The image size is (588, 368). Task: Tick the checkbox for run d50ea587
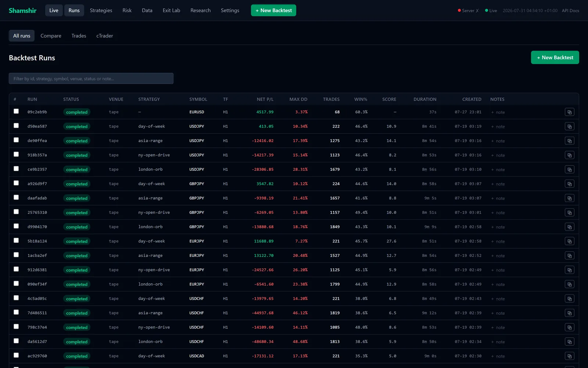click(16, 125)
